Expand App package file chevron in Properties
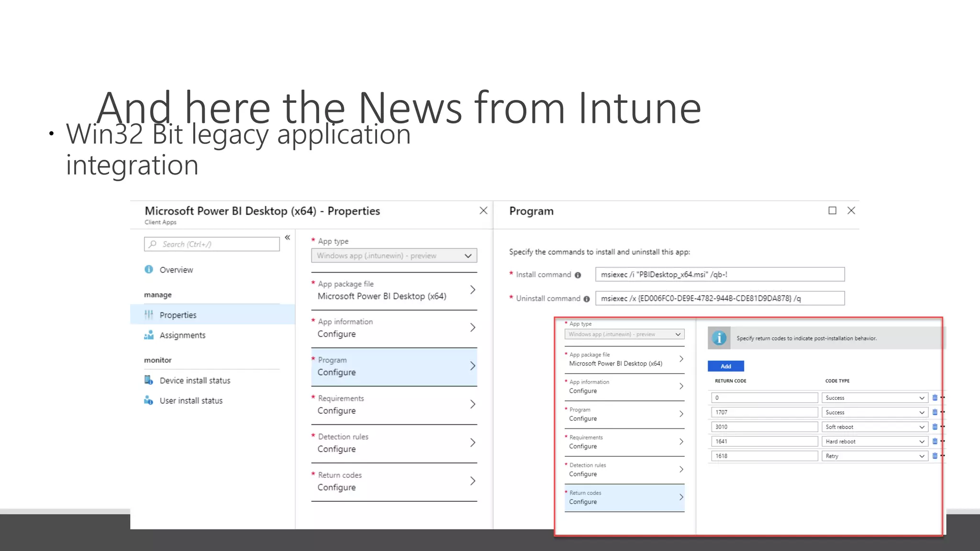 click(x=473, y=290)
